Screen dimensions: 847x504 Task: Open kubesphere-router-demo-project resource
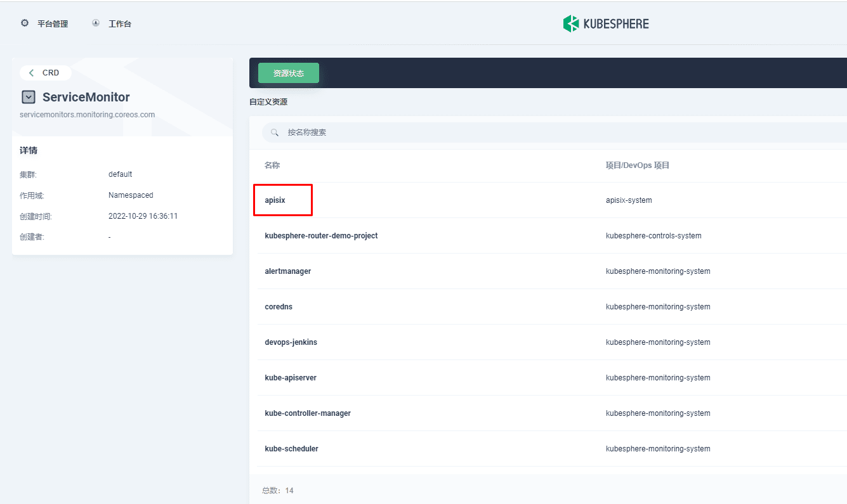point(321,236)
